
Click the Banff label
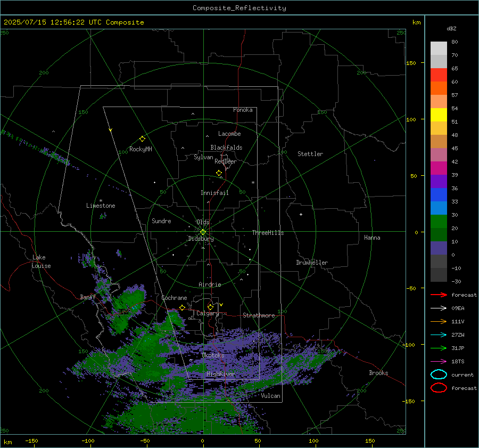[88, 297]
